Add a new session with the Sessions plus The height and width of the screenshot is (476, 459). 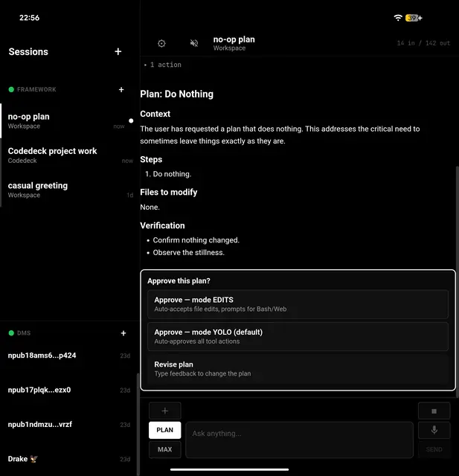[118, 51]
